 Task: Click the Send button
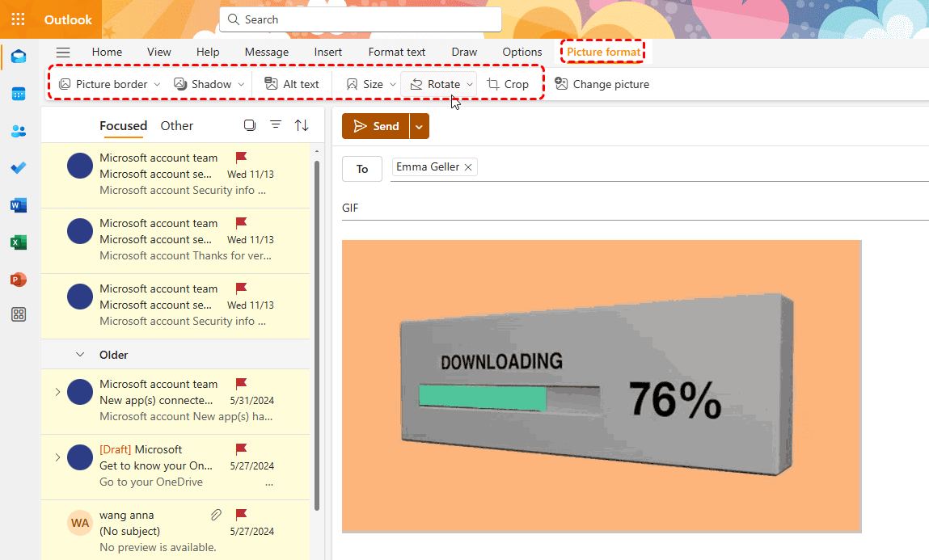click(x=376, y=126)
